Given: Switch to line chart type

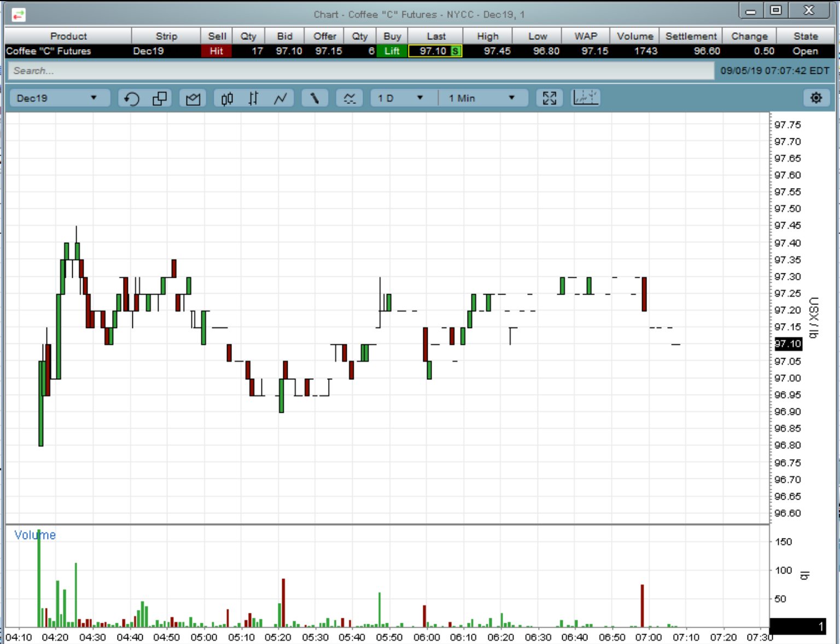Looking at the screenshot, I should coord(281,98).
